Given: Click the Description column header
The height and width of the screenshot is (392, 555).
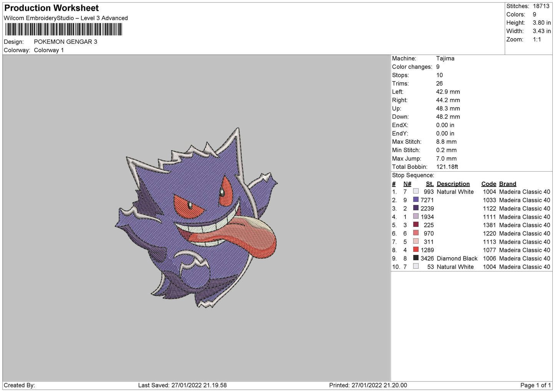Looking at the screenshot, I should tap(453, 184).
